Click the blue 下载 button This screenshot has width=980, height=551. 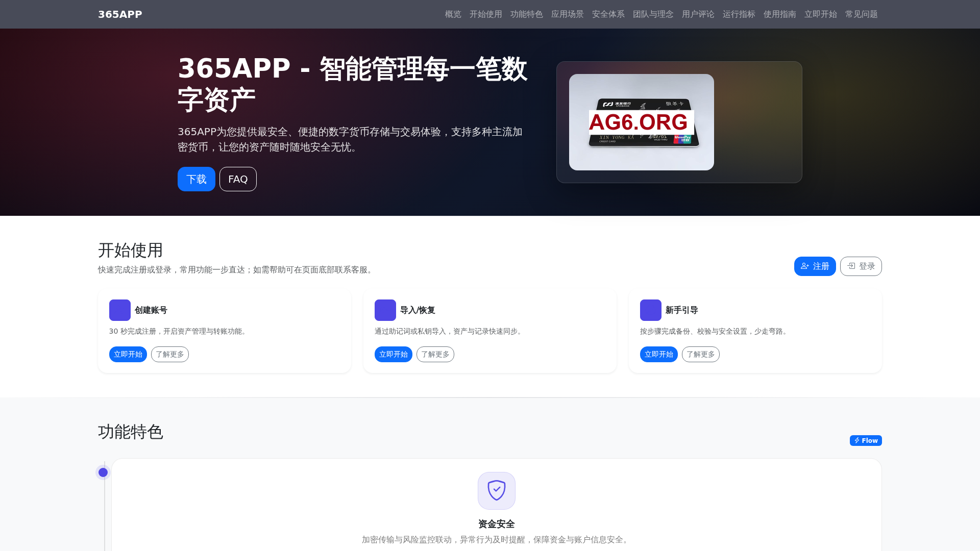(197, 179)
